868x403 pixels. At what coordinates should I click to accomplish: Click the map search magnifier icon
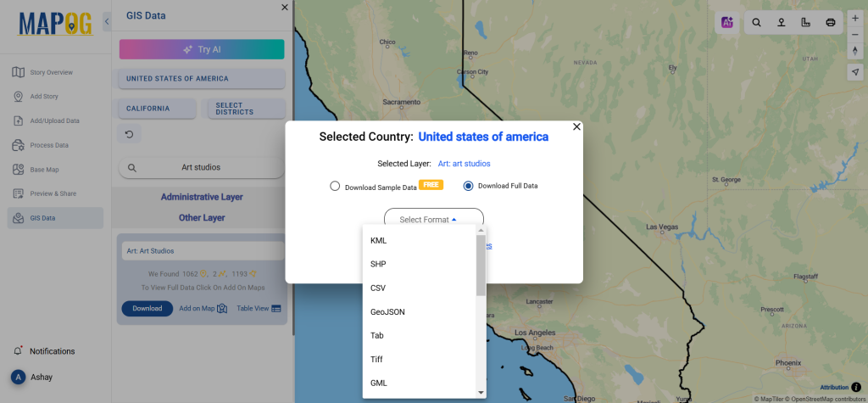[756, 23]
